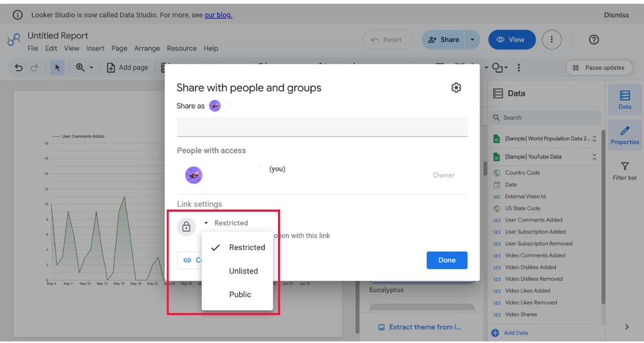The width and height of the screenshot is (644, 343).
Task: Expand the Share button dropdown arrow
Action: [x=472, y=40]
